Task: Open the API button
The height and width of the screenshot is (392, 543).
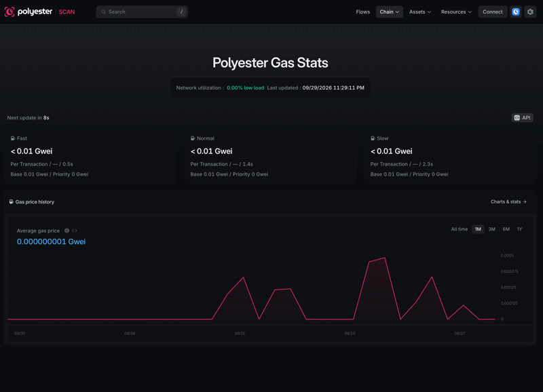Action: 522,117
